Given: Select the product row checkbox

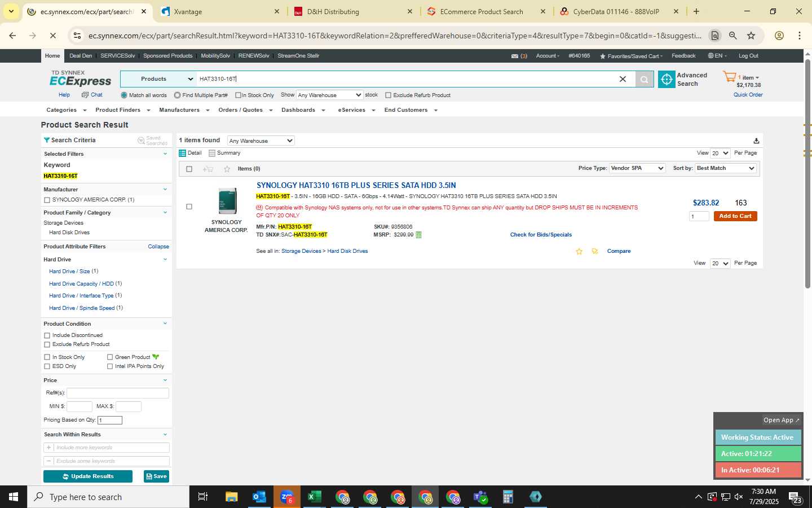Looking at the screenshot, I should coord(189,207).
